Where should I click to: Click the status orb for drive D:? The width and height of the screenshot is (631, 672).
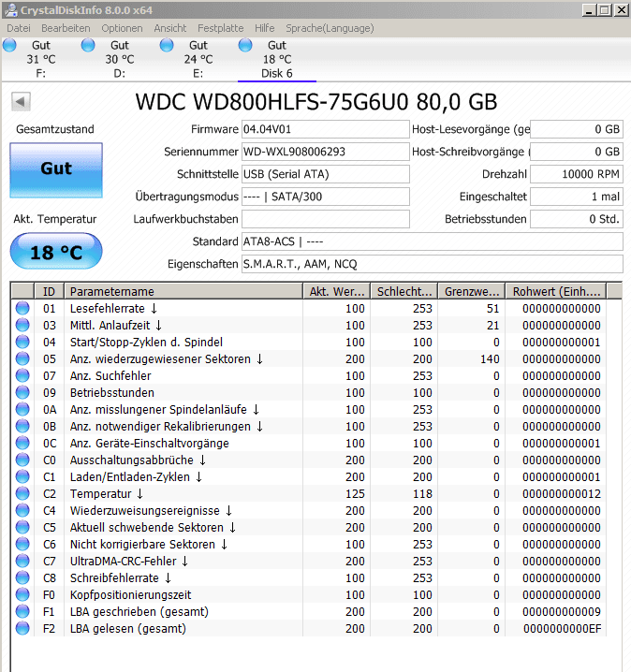[88, 45]
